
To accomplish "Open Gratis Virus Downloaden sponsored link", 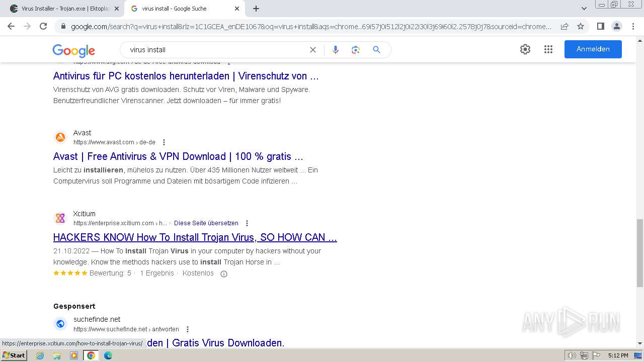I will tap(215, 343).
